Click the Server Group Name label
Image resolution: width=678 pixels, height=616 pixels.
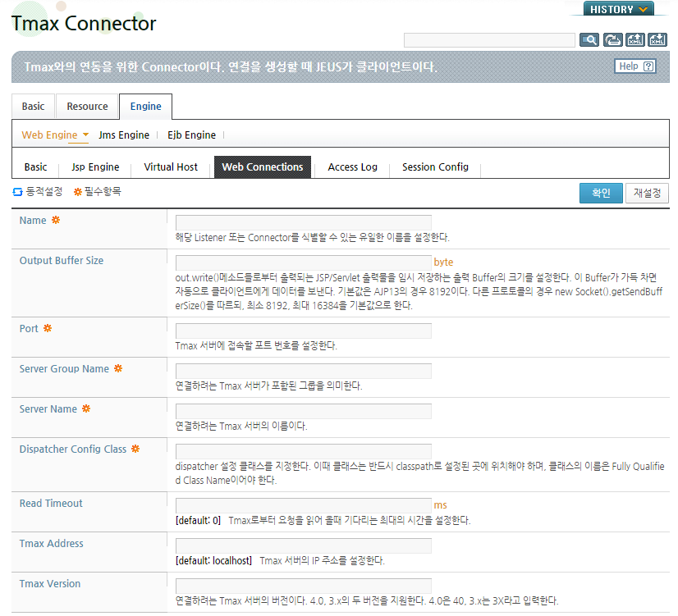(x=64, y=369)
